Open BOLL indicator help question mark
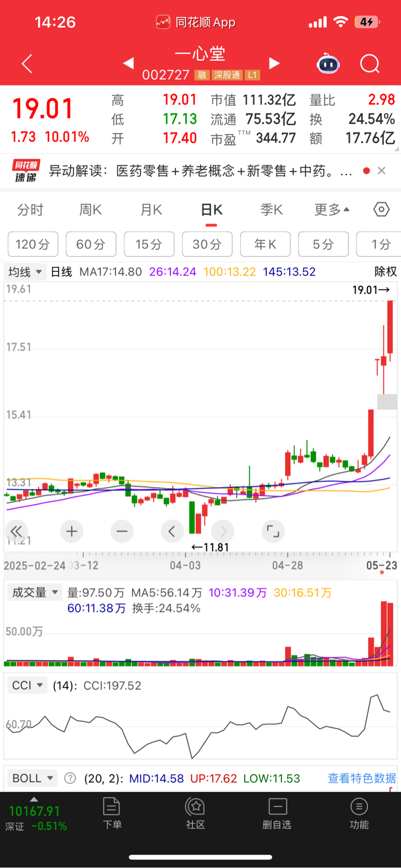 click(x=70, y=778)
